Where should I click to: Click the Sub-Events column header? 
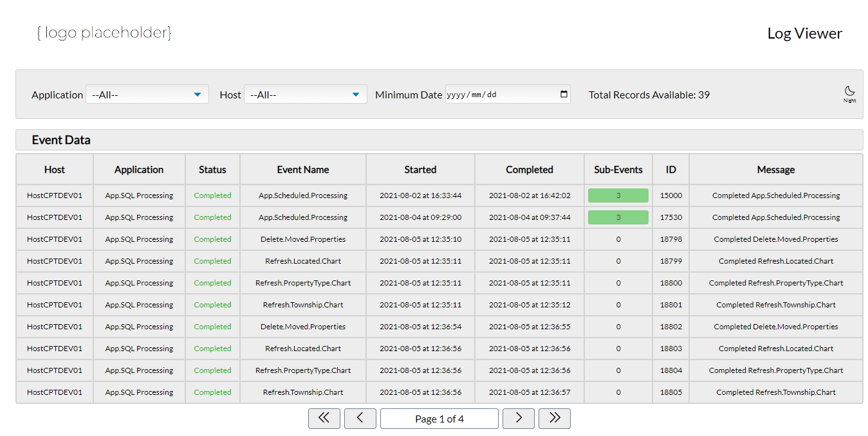(x=618, y=170)
